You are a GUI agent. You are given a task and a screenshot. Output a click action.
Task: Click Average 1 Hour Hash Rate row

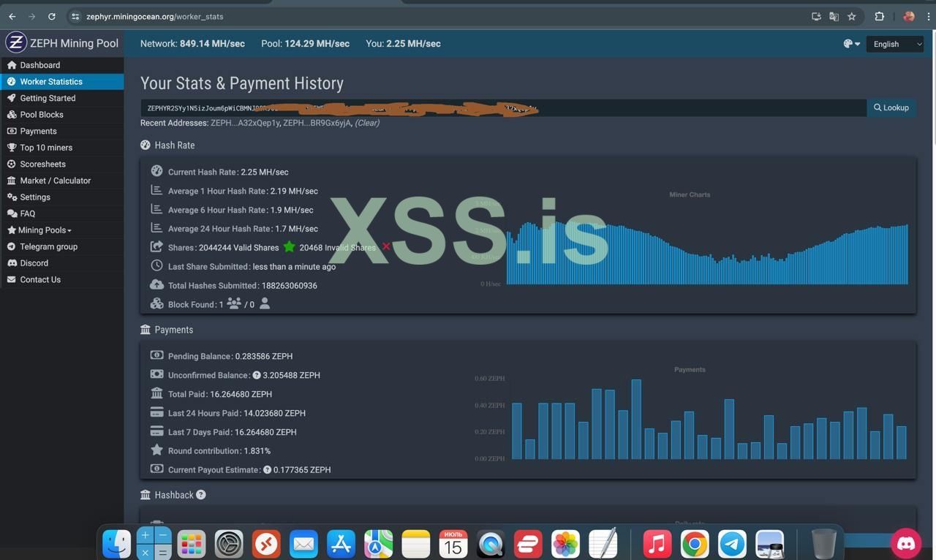234,191
